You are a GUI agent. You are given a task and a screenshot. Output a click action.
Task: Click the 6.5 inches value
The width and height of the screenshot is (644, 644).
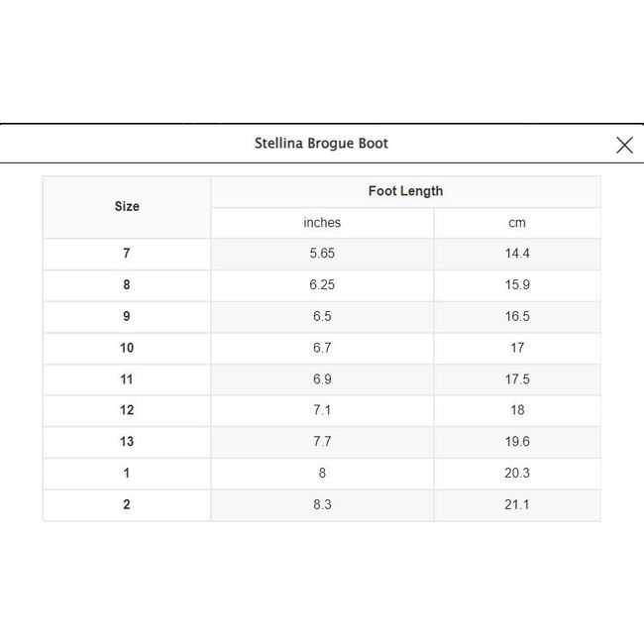[x=322, y=317]
